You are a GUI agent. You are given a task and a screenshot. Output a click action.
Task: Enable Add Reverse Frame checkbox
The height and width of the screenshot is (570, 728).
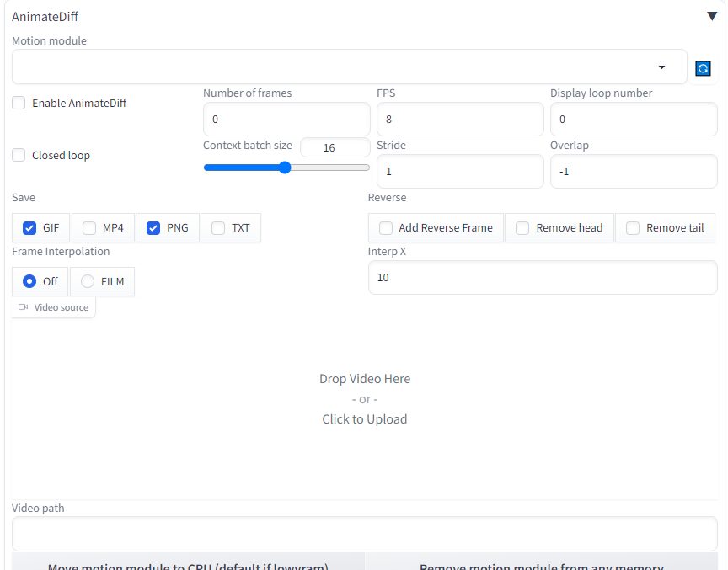pyautogui.click(x=386, y=227)
